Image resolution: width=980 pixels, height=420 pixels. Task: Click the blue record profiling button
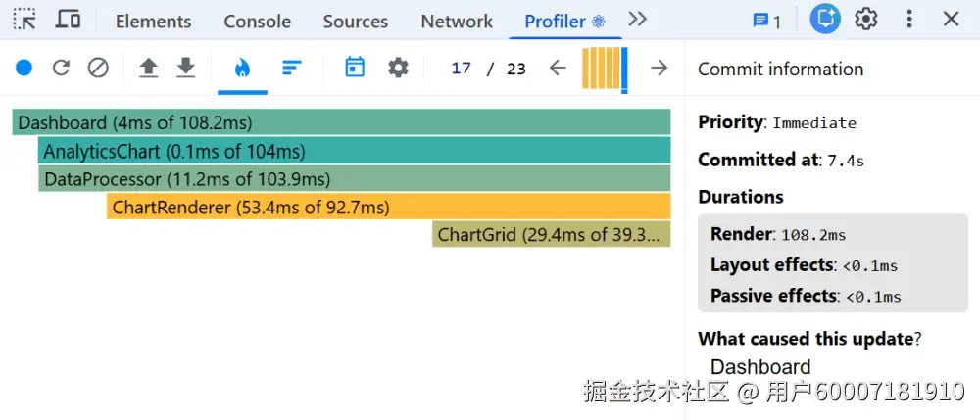tap(24, 68)
